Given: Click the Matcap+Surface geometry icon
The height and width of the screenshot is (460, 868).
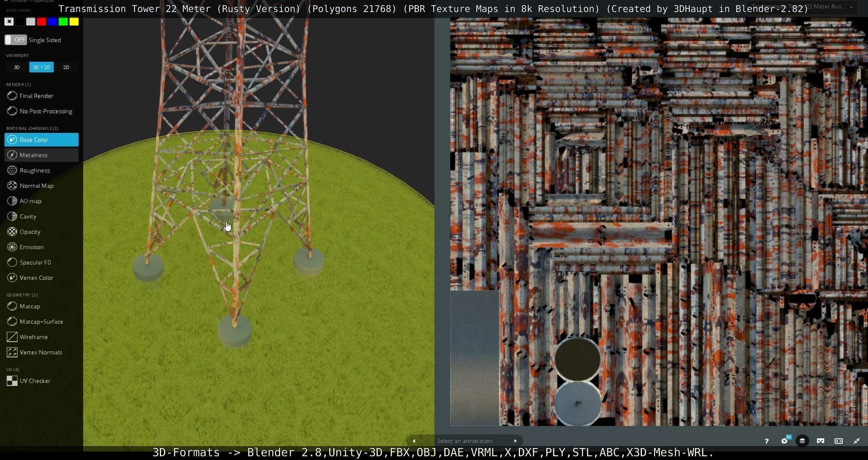Looking at the screenshot, I should point(12,321).
